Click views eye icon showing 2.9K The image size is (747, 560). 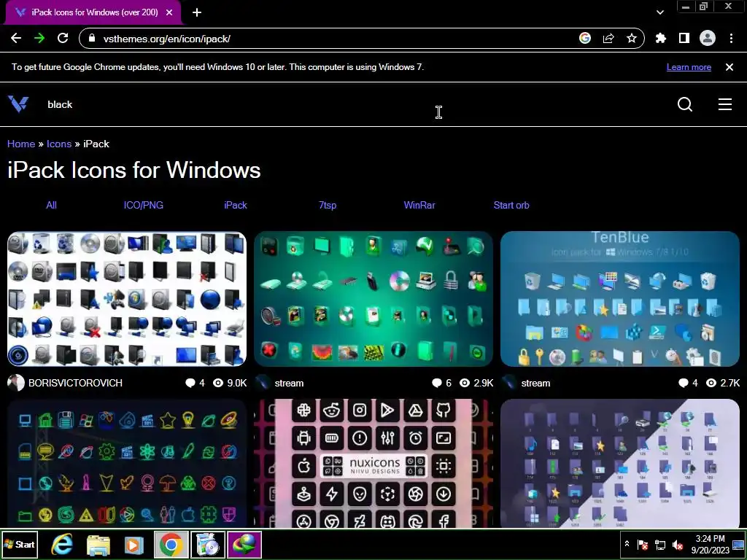coord(465,383)
